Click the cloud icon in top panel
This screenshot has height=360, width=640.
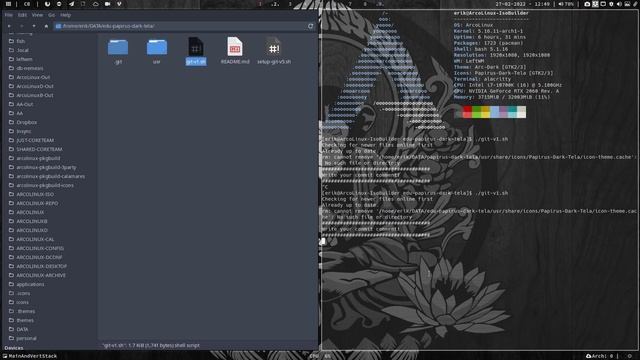pyautogui.click(x=96, y=4)
